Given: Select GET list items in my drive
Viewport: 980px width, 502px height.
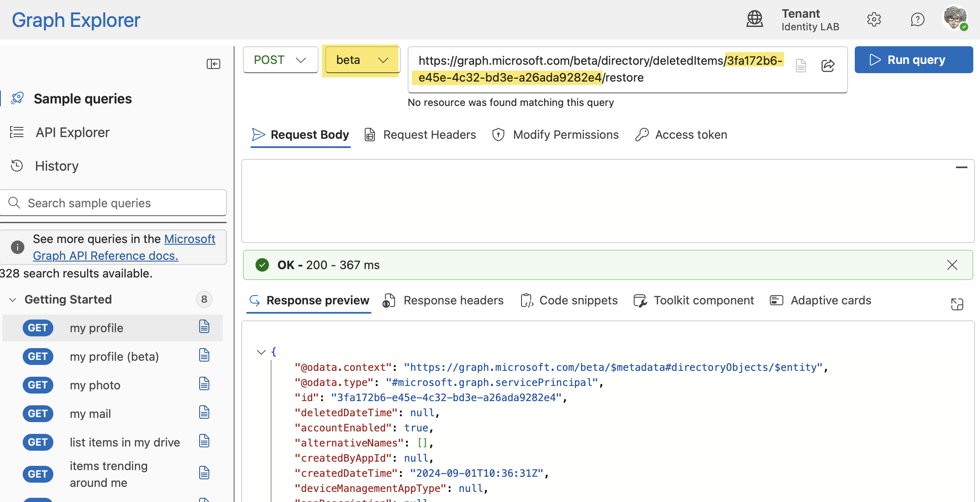Looking at the screenshot, I should pyautogui.click(x=113, y=442).
